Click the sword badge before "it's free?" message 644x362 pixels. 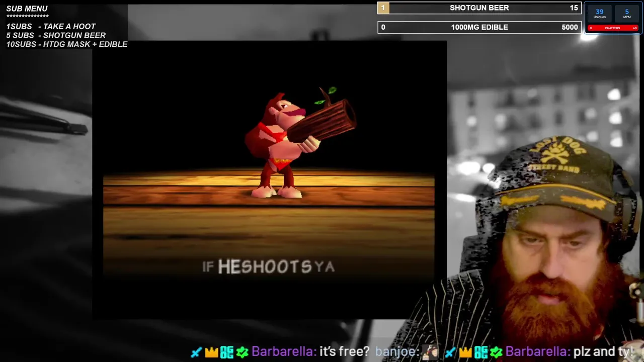[197, 352]
